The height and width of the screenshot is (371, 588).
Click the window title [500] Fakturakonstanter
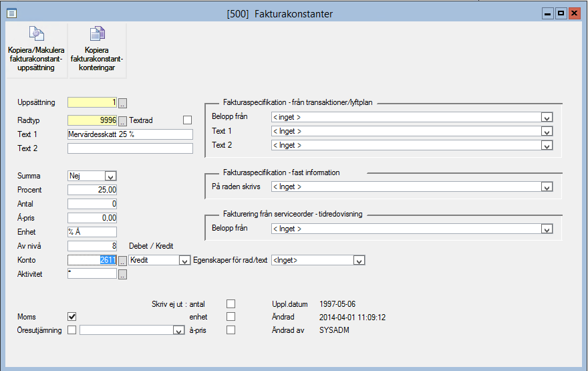[x=280, y=14]
